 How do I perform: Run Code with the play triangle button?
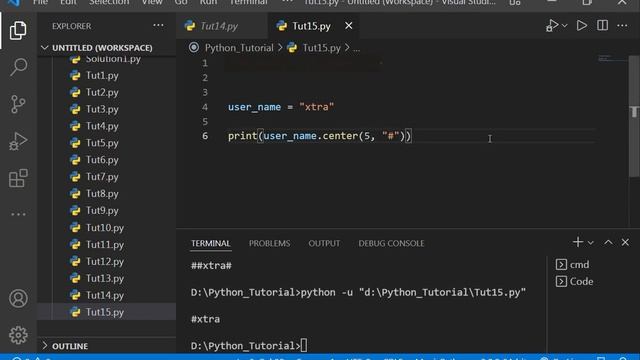tap(582, 26)
